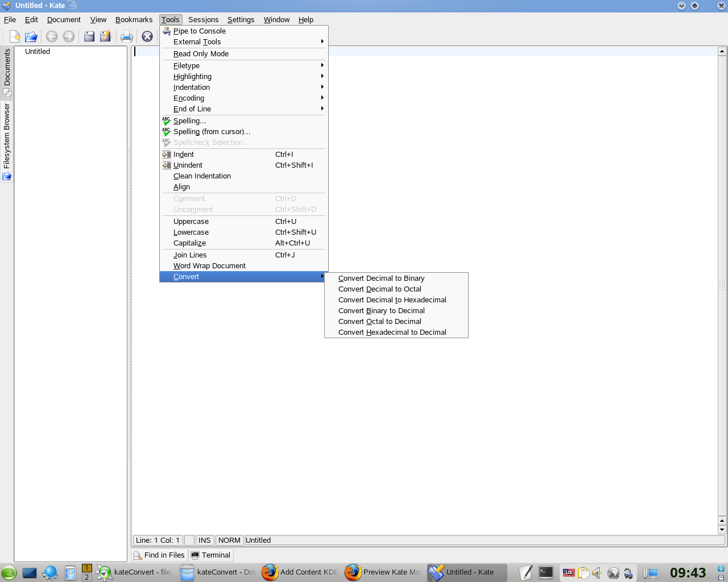
Task: Choose Convert Decimal to Octal
Action: (396, 289)
